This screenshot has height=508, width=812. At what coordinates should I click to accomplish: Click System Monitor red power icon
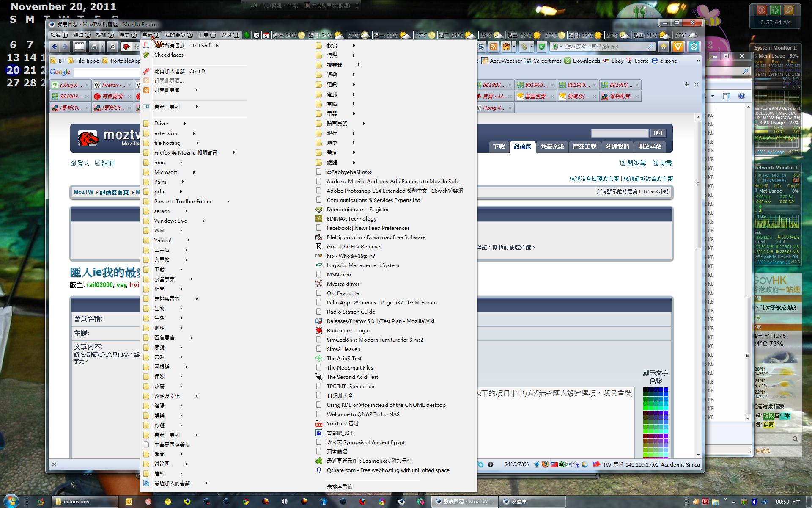[762, 10]
